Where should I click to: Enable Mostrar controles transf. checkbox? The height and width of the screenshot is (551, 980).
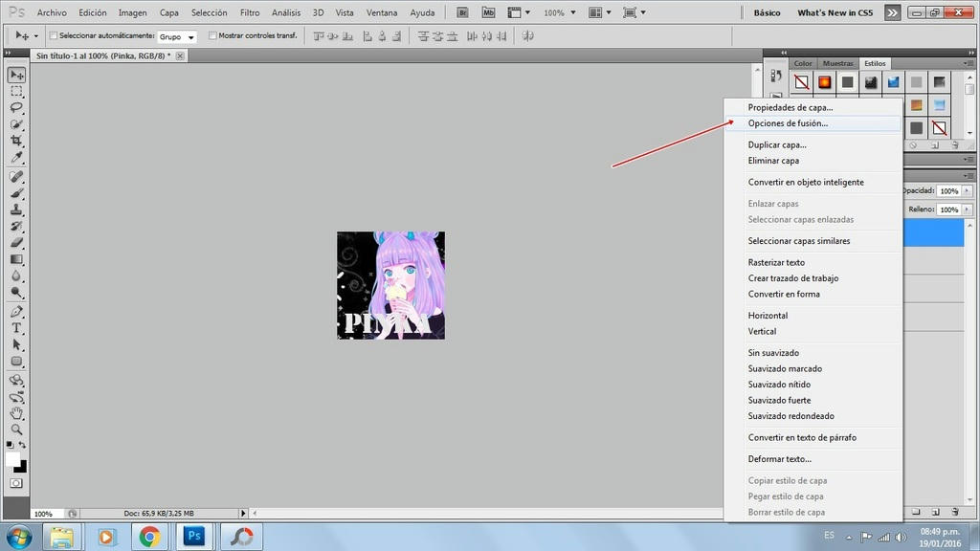(212, 35)
